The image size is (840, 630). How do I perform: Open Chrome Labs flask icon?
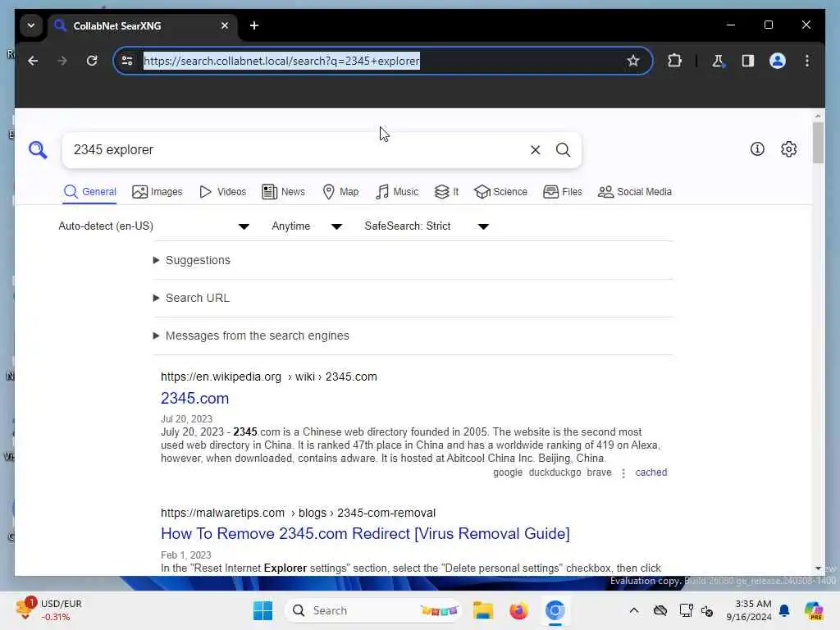coord(718,61)
